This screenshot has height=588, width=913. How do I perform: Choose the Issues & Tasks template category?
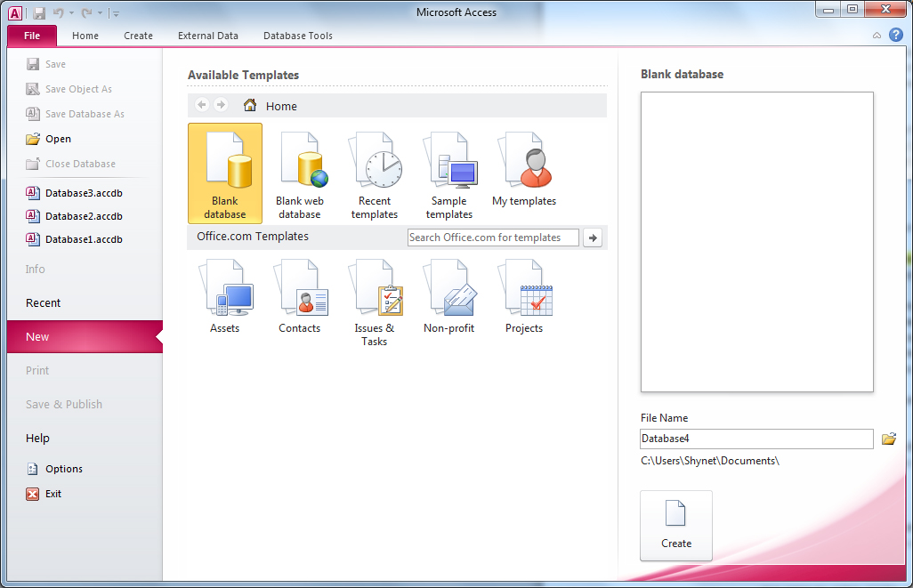tap(375, 302)
